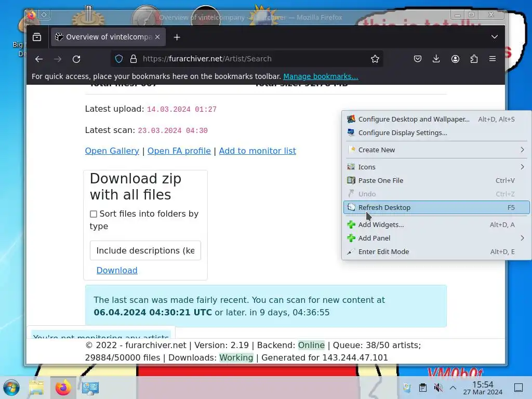Screen dimensions: 532x399
Task: Open the clock showing 15:54
Action: (x=483, y=388)
